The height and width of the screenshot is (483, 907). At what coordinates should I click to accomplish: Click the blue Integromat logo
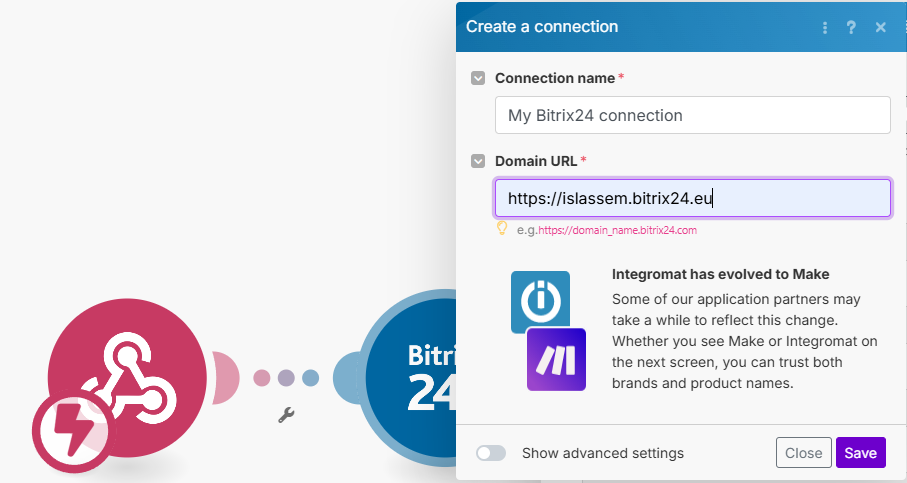click(x=540, y=300)
